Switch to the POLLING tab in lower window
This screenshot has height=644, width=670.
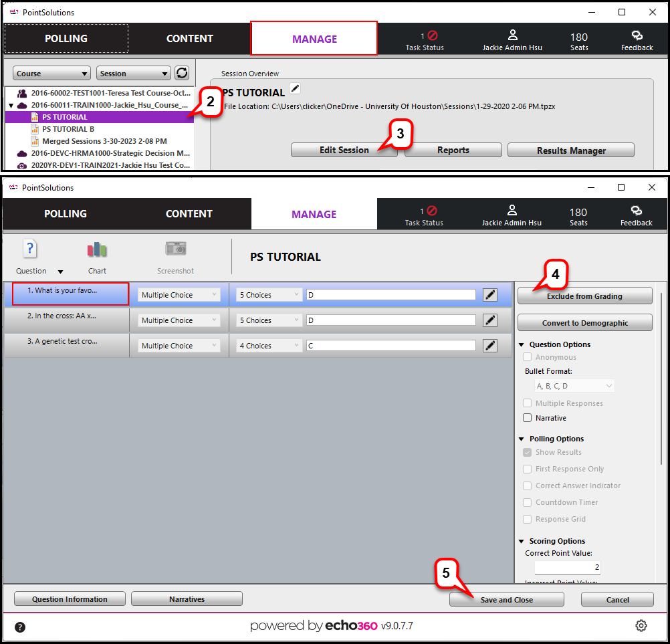point(66,214)
